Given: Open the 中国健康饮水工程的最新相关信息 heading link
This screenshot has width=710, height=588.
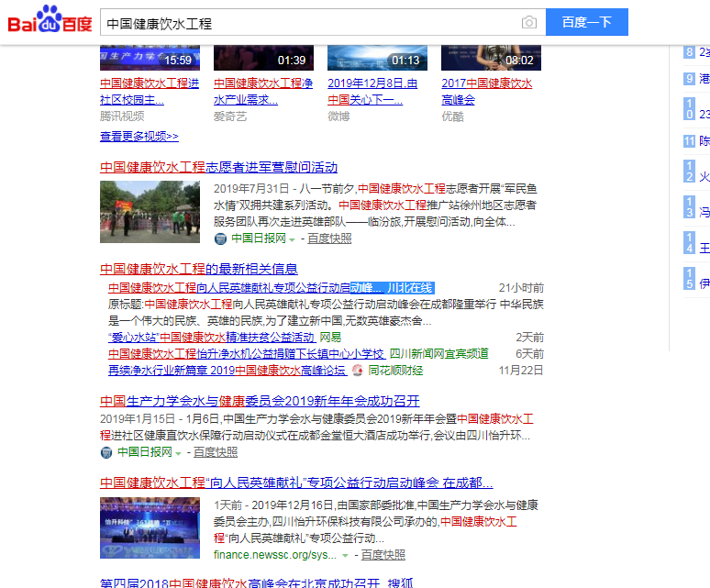Looking at the screenshot, I should pos(198,269).
